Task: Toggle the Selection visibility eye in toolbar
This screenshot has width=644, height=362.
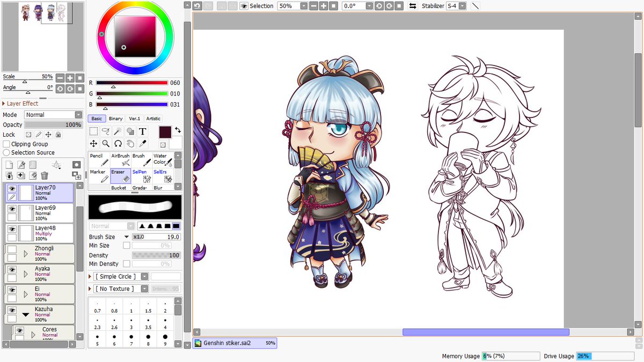Action: click(244, 6)
